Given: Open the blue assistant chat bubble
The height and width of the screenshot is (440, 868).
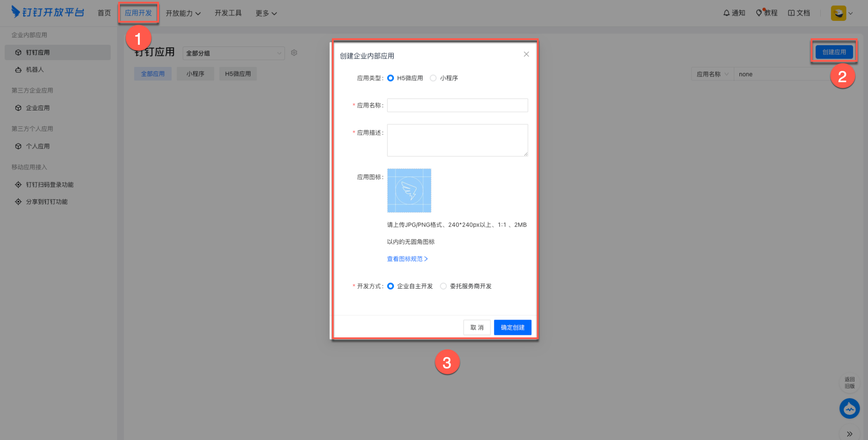Looking at the screenshot, I should (x=849, y=409).
